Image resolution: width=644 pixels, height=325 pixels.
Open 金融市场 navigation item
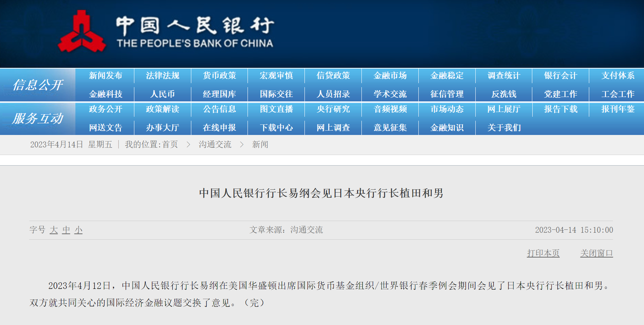click(x=390, y=76)
